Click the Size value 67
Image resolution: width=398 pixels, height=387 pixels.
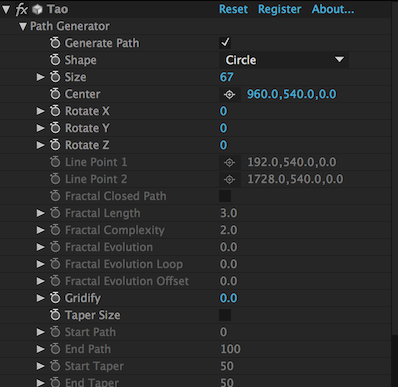[x=227, y=77]
